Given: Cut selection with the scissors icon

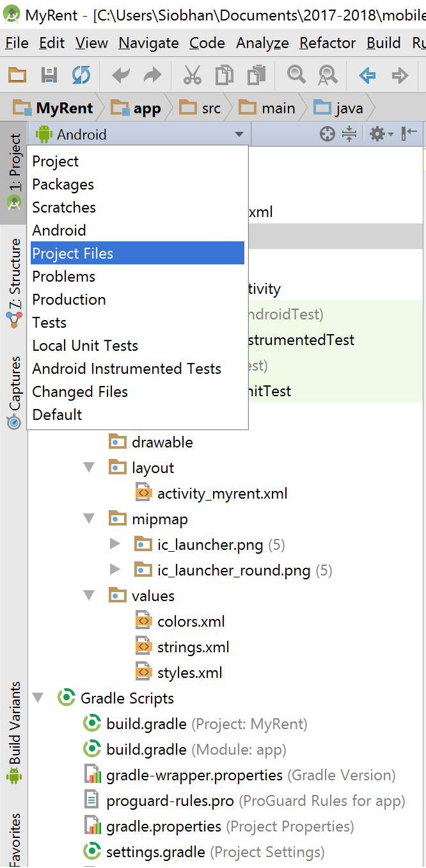Looking at the screenshot, I should pyautogui.click(x=193, y=75).
